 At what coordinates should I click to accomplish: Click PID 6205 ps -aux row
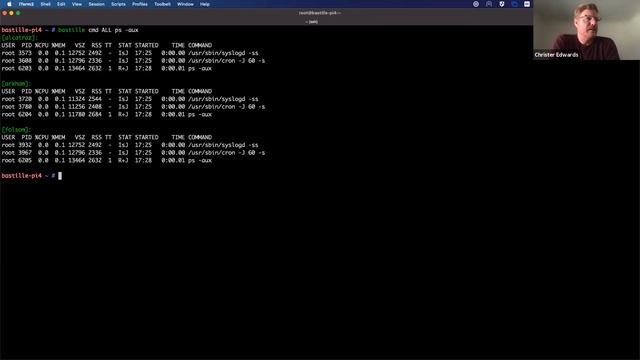pos(107,161)
